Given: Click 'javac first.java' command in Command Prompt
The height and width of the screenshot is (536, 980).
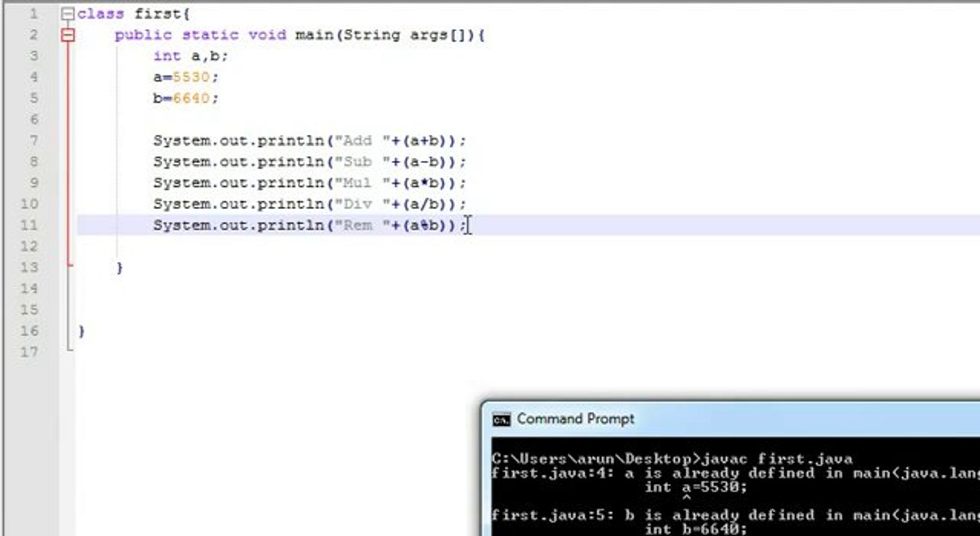Looking at the screenshot, I should click(778, 459).
